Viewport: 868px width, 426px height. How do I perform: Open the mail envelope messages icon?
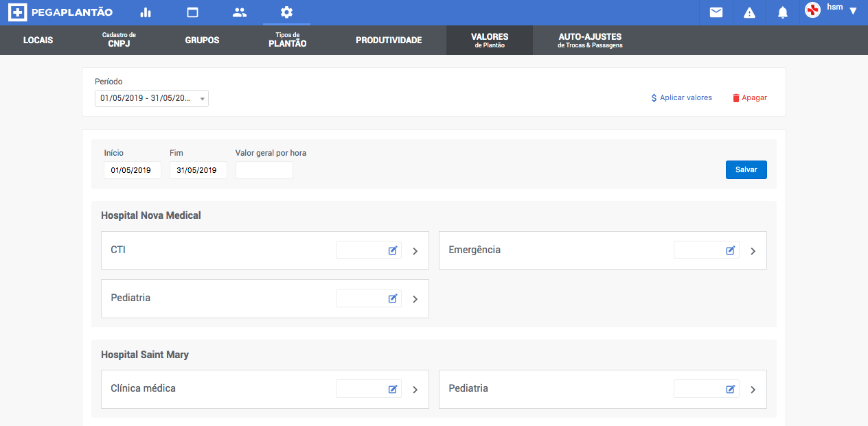[x=716, y=12]
